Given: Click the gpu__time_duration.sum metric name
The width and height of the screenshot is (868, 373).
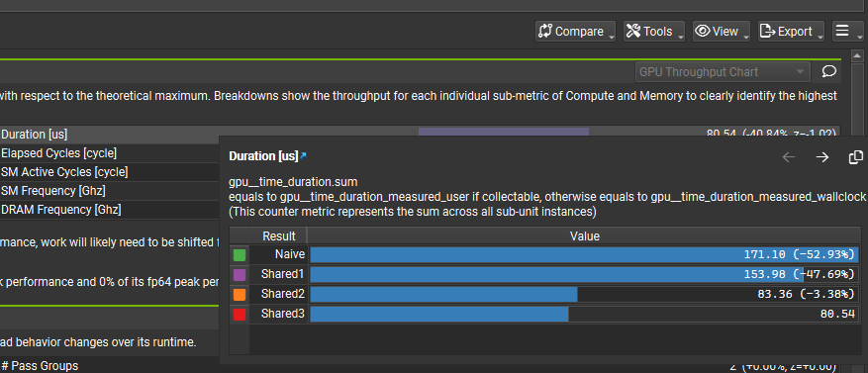Looking at the screenshot, I should [x=293, y=181].
